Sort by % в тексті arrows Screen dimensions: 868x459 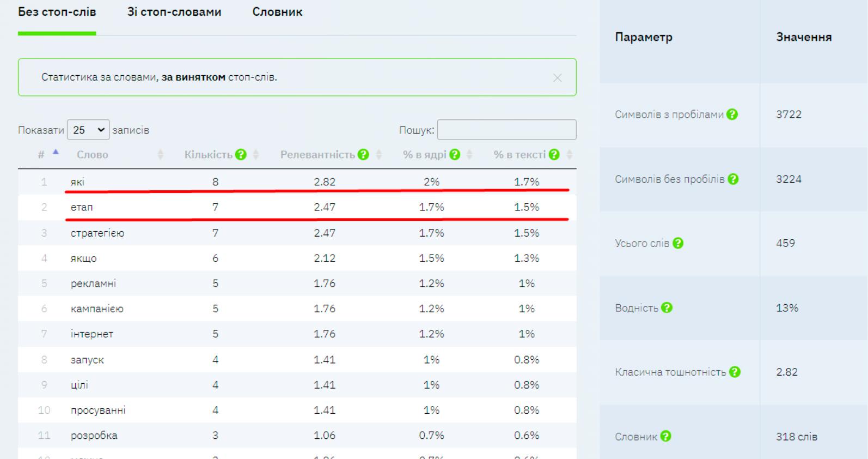coord(570,155)
